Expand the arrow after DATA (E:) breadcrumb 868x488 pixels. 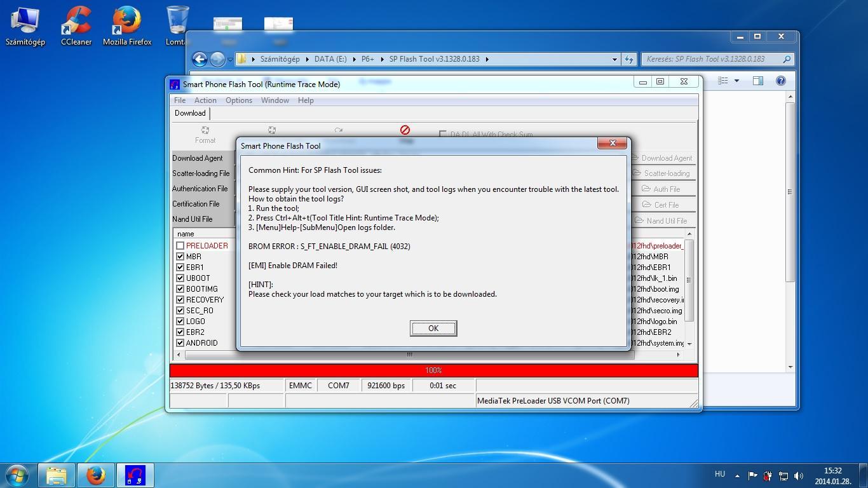(x=354, y=59)
